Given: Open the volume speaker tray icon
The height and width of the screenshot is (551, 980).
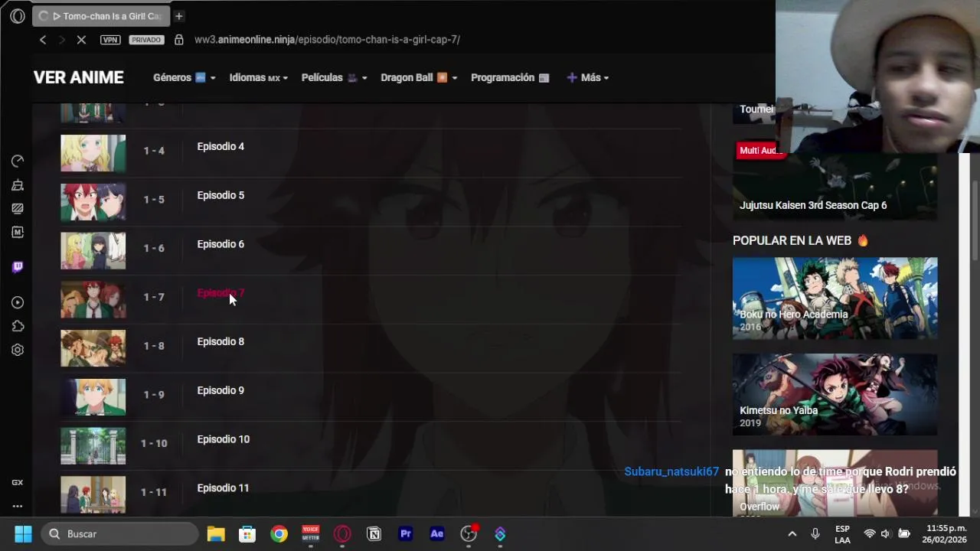Looking at the screenshot, I should 886,534.
